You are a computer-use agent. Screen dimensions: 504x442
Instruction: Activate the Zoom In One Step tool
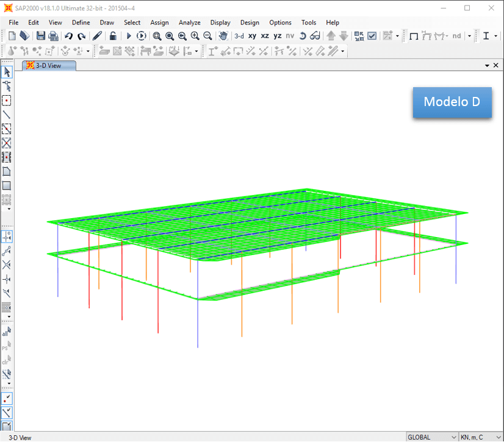click(195, 35)
